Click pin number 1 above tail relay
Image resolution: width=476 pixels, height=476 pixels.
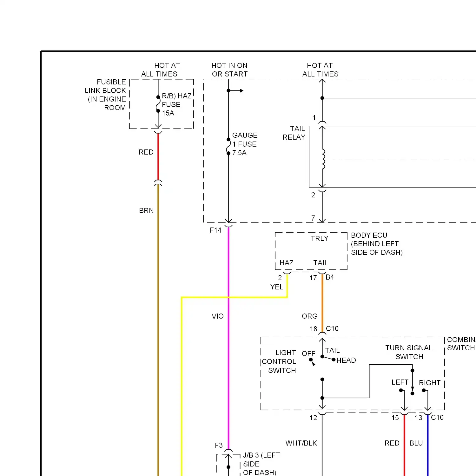tap(314, 118)
